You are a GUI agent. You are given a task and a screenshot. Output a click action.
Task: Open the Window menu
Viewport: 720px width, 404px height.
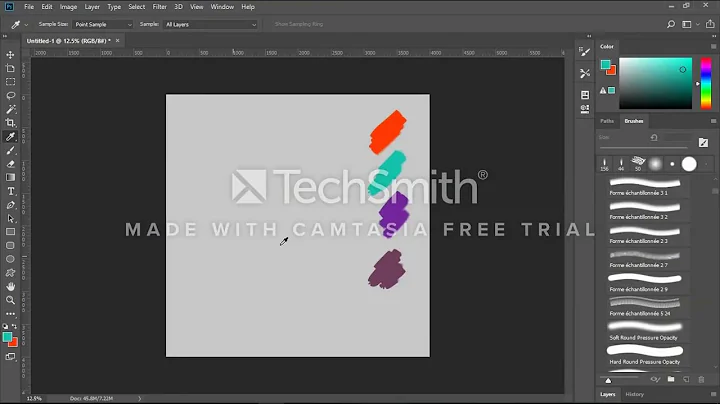pyautogui.click(x=222, y=7)
